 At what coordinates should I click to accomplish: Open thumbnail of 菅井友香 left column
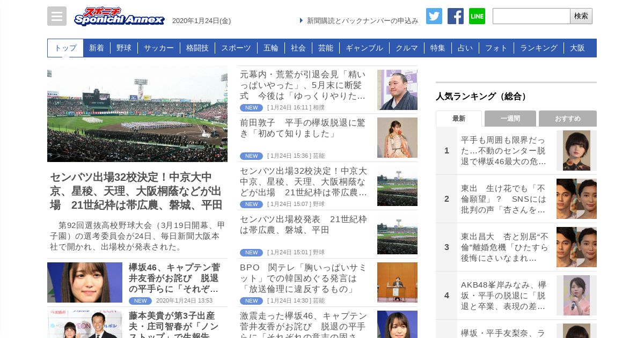pyautogui.click(x=85, y=282)
